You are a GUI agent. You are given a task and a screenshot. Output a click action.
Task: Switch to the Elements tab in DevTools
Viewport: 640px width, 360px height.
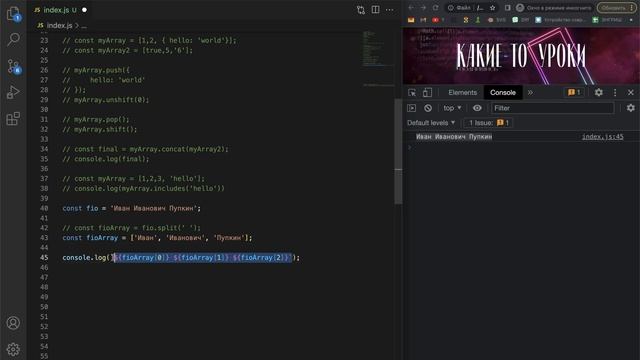tap(462, 93)
